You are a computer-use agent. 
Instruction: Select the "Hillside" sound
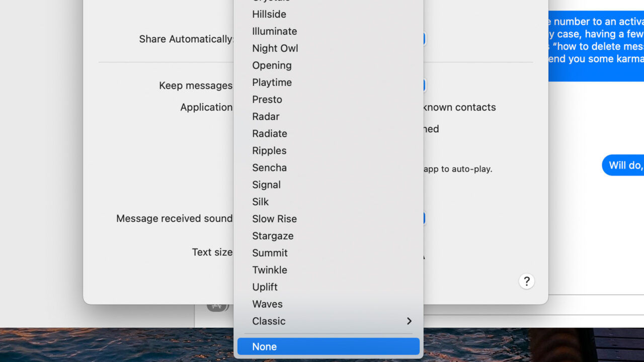click(269, 14)
